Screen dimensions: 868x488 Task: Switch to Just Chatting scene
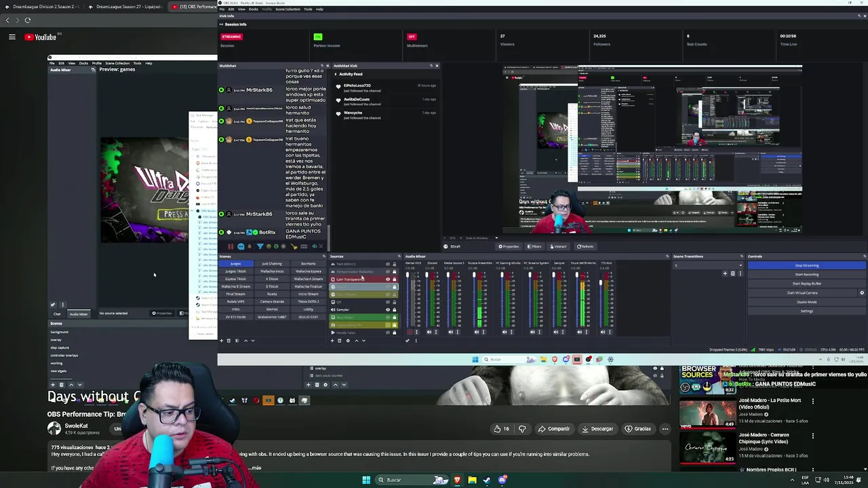tap(272, 264)
